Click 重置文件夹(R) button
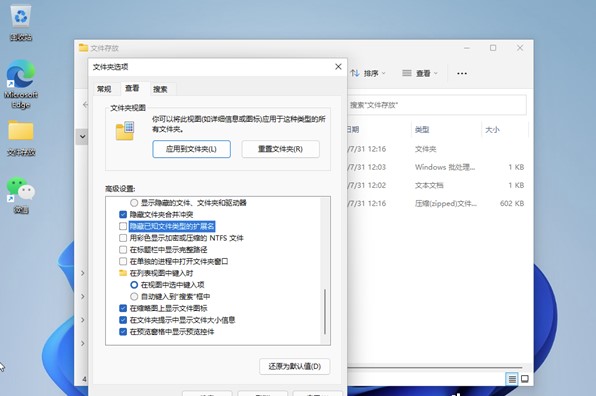The image size is (596, 396). coord(281,149)
